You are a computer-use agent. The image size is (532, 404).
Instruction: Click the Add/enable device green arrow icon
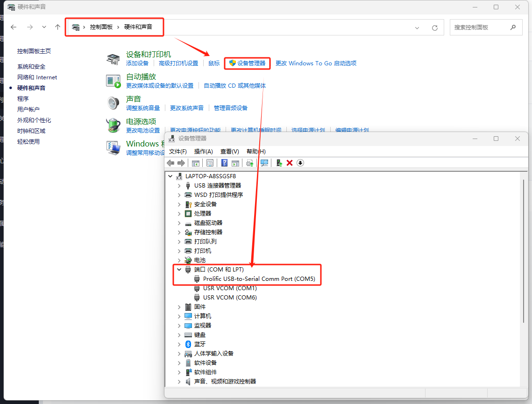point(279,163)
